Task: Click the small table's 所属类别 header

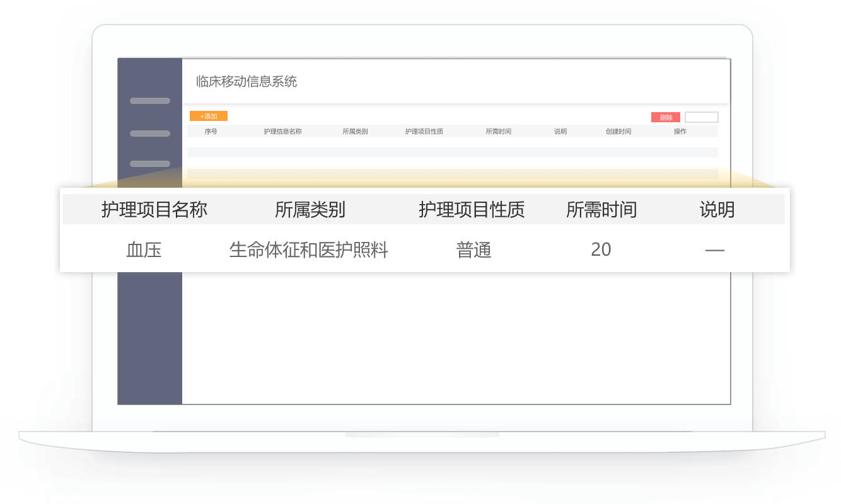Action: [355, 132]
